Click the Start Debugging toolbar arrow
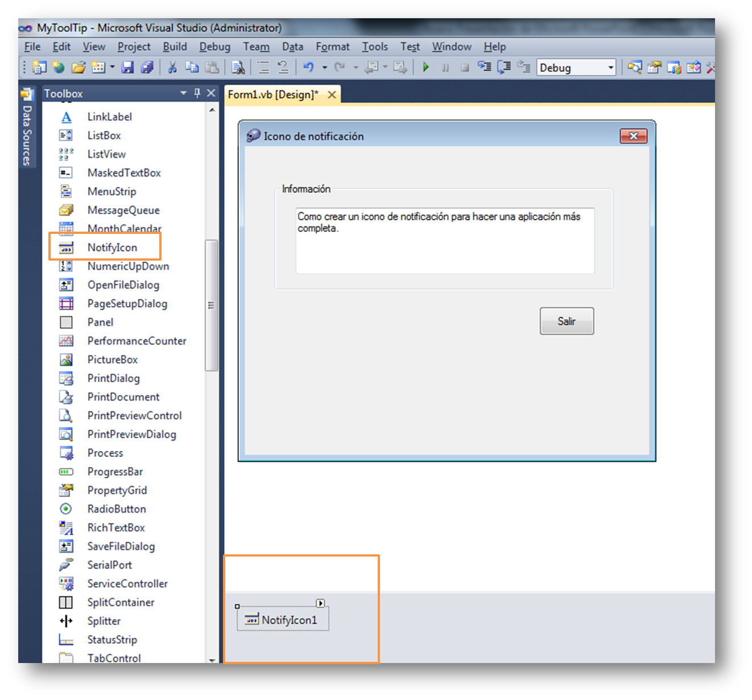This screenshot has height=700, width=752. (426, 67)
